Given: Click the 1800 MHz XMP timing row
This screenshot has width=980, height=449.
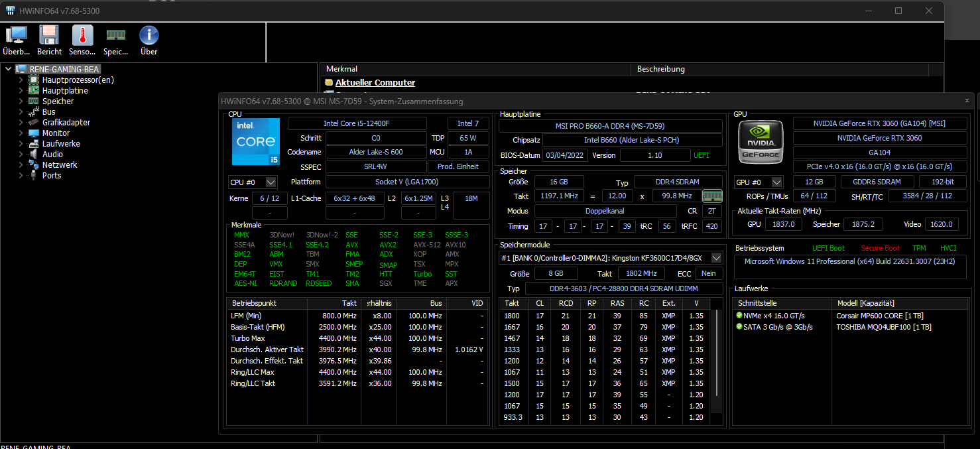Looking at the screenshot, I should (x=603, y=316).
